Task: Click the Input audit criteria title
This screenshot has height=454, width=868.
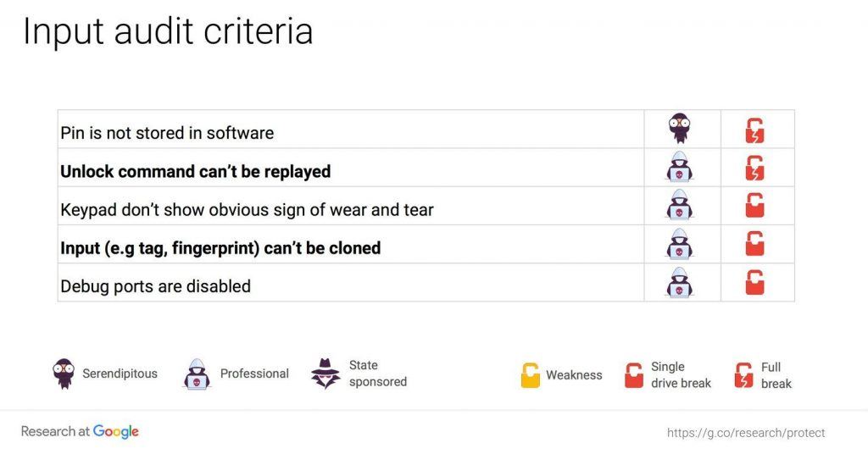Action: [168, 31]
